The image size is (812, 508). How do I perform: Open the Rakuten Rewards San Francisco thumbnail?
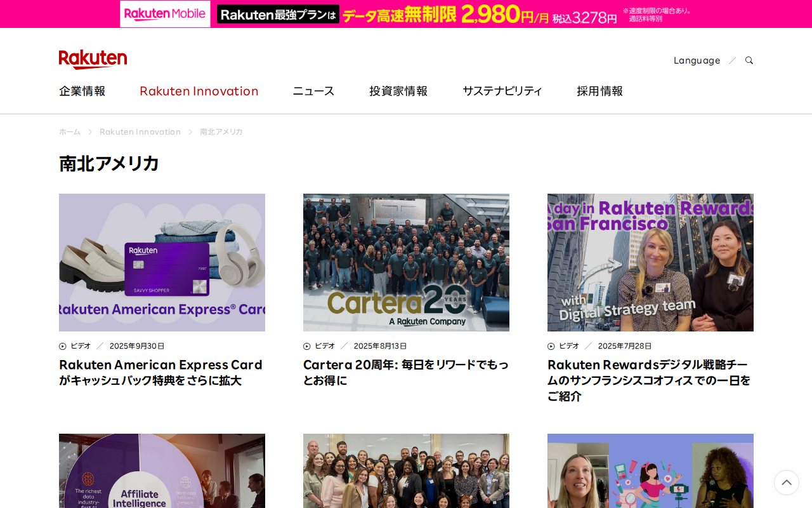(x=650, y=262)
